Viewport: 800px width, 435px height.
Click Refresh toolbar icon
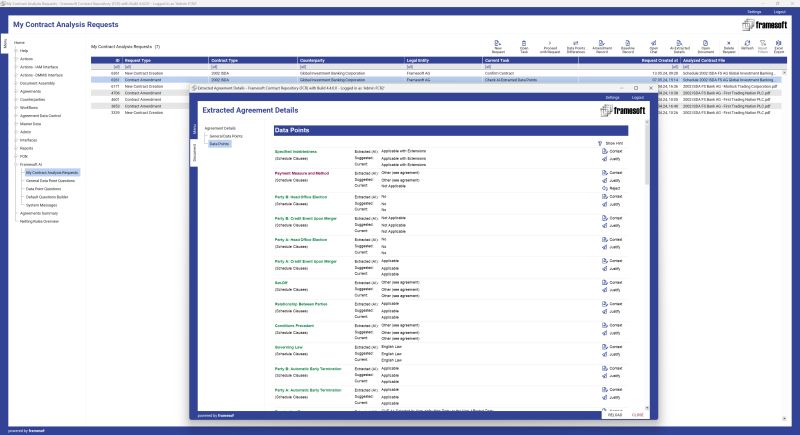(747, 45)
